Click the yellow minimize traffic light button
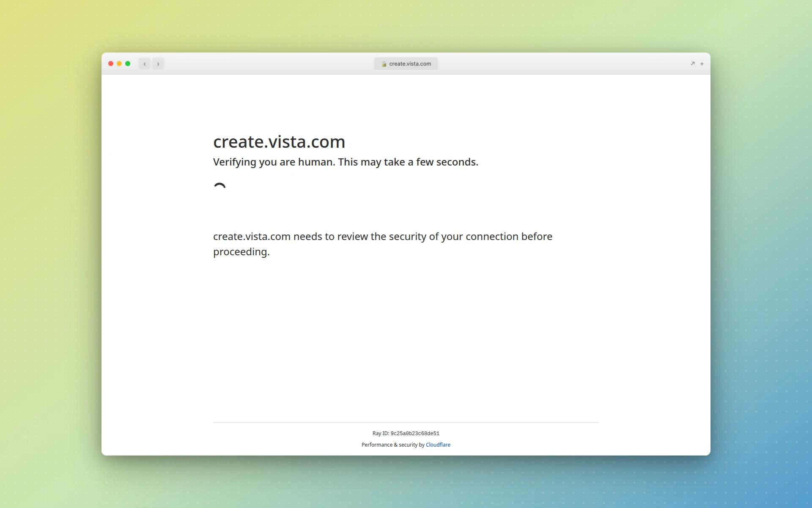This screenshot has width=812, height=508. pyautogui.click(x=119, y=63)
